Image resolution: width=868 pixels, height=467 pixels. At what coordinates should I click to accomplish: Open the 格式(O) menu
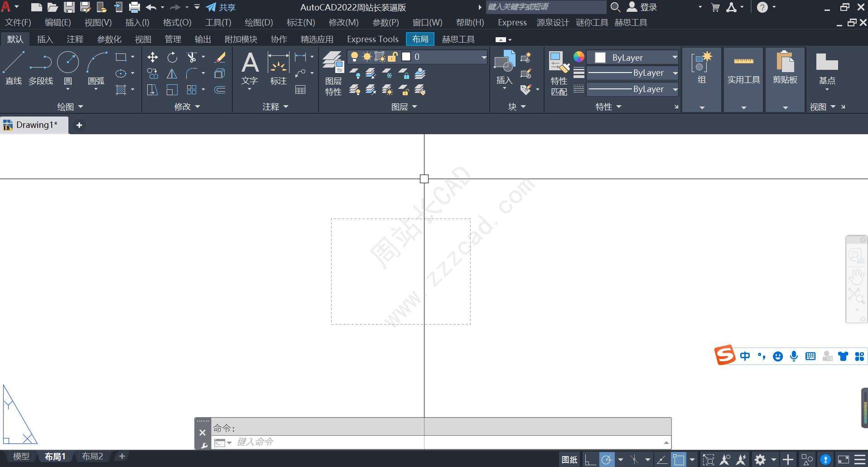pos(177,23)
